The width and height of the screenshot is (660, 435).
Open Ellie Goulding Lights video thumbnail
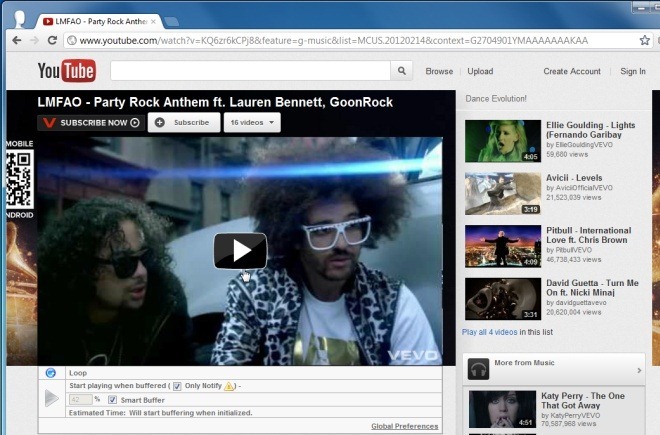503,141
